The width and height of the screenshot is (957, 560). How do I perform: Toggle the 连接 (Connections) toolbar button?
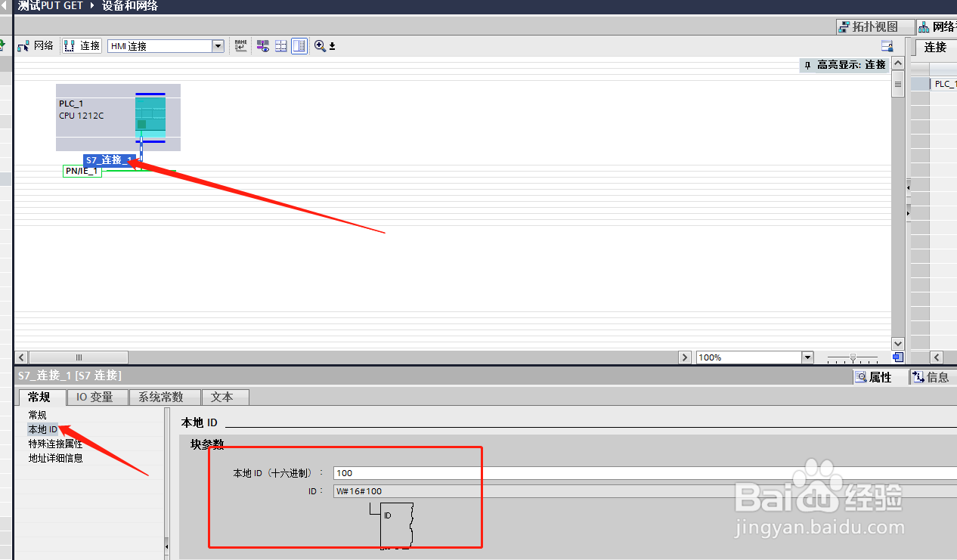click(82, 46)
